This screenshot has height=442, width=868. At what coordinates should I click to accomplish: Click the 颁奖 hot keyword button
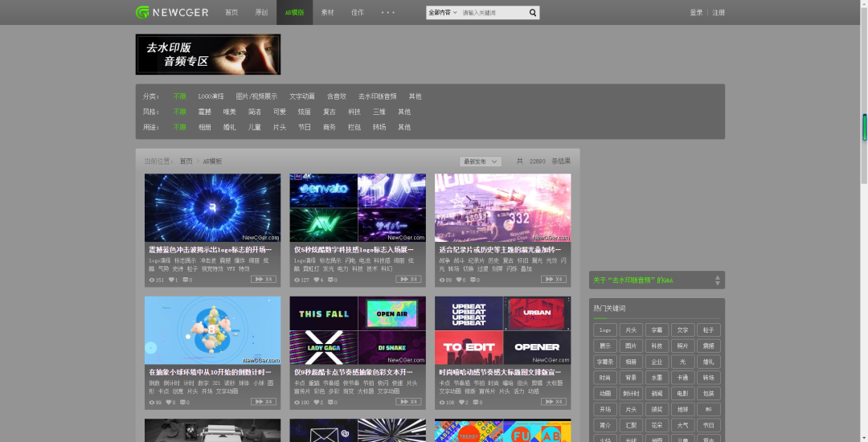tap(657, 410)
